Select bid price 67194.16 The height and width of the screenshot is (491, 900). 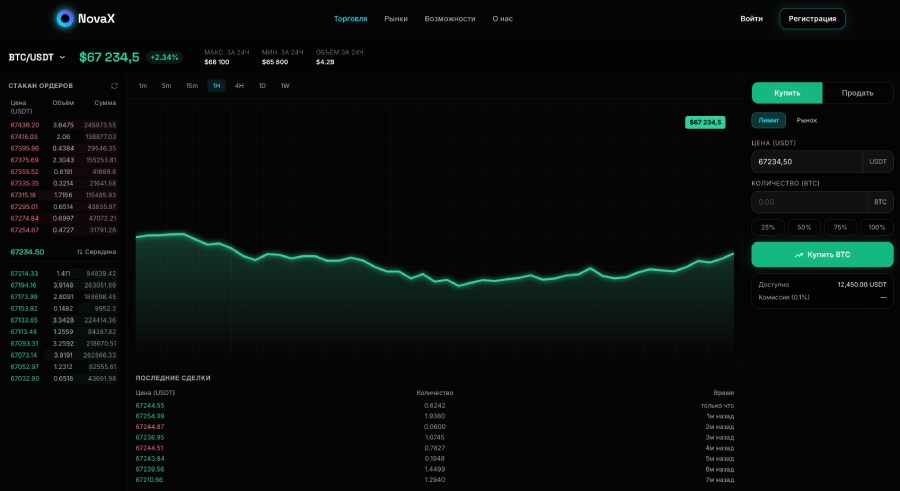(x=24, y=285)
